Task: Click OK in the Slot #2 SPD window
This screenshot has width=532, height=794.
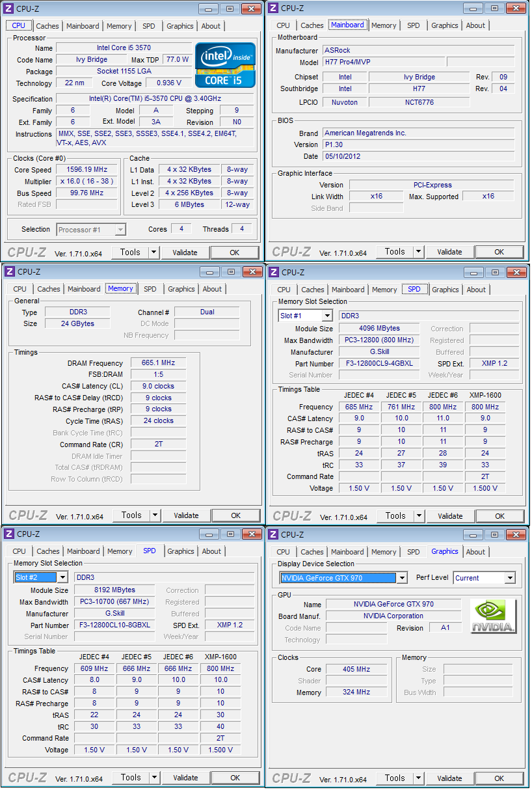Action: [235, 778]
